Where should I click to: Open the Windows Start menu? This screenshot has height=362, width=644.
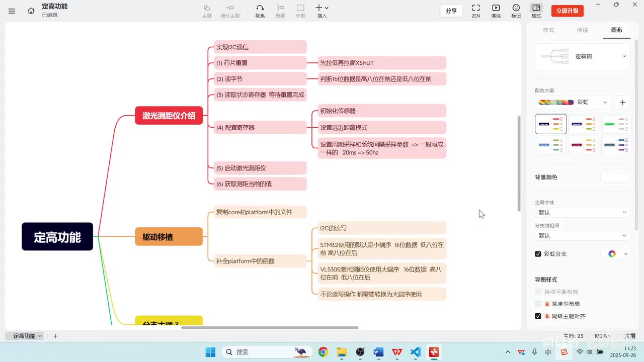coord(210,352)
